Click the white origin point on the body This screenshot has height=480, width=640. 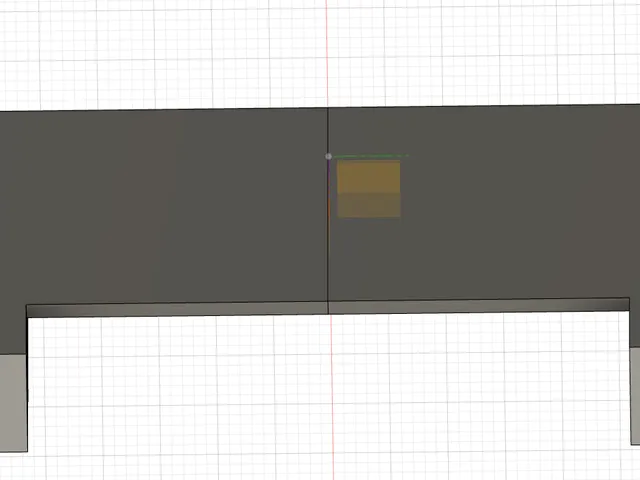(x=329, y=156)
